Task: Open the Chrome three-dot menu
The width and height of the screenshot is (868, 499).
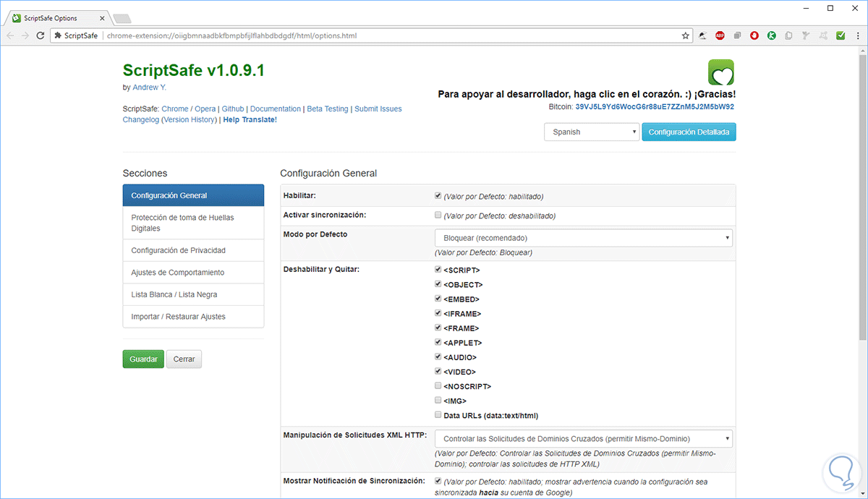Action: pos(857,35)
